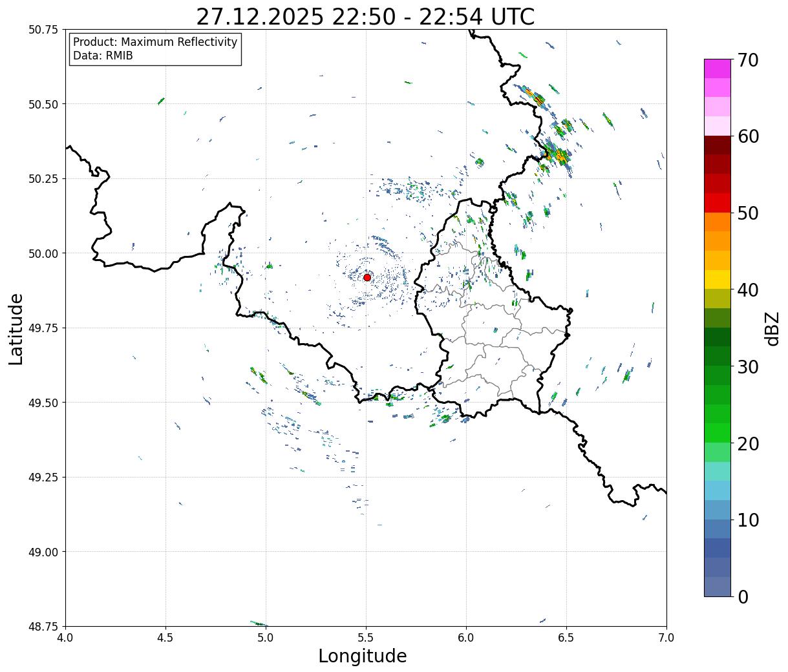The image size is (788, 672).
Task: Pick the slate blue swatch at 0 dBZ
Action: click(717, 587)
